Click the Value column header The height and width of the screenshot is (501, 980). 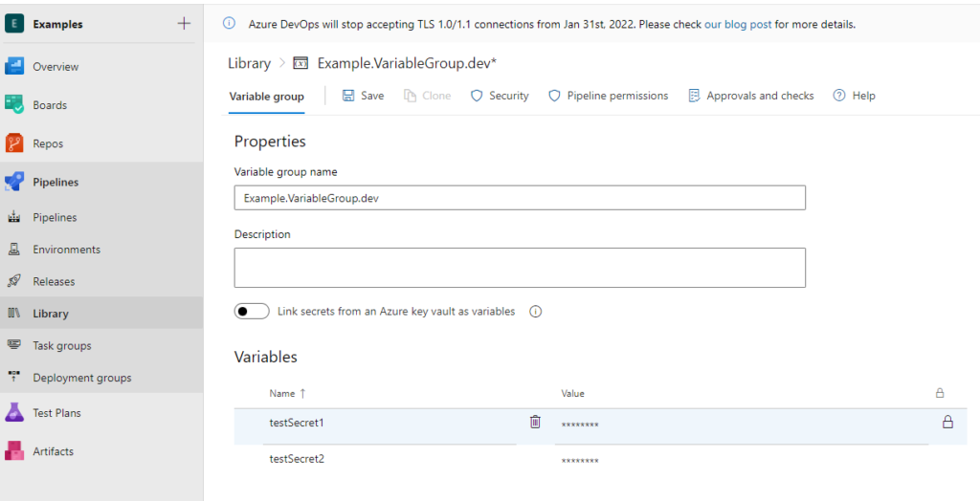[572, 394]
